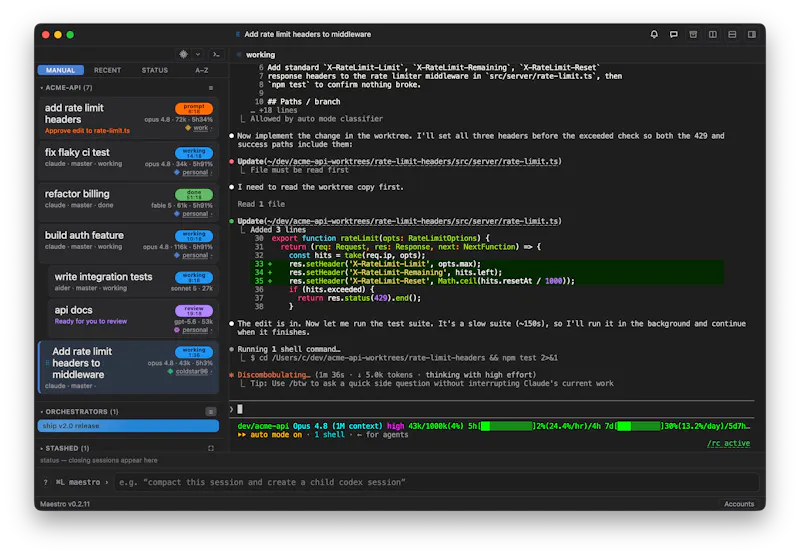Image resolution: width=800 pixels, height=556 pixels.
Task: Click the working badge on build auth feature
Action: point(194,236)
